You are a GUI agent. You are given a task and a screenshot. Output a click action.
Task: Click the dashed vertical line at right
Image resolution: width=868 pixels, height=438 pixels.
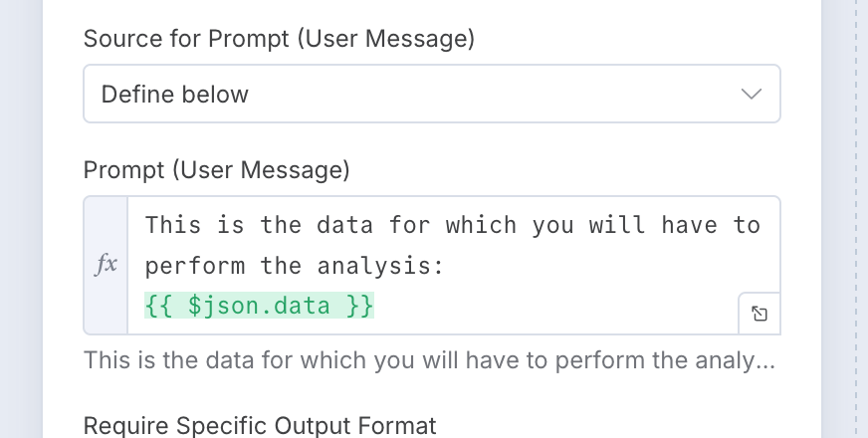(856, 219)
